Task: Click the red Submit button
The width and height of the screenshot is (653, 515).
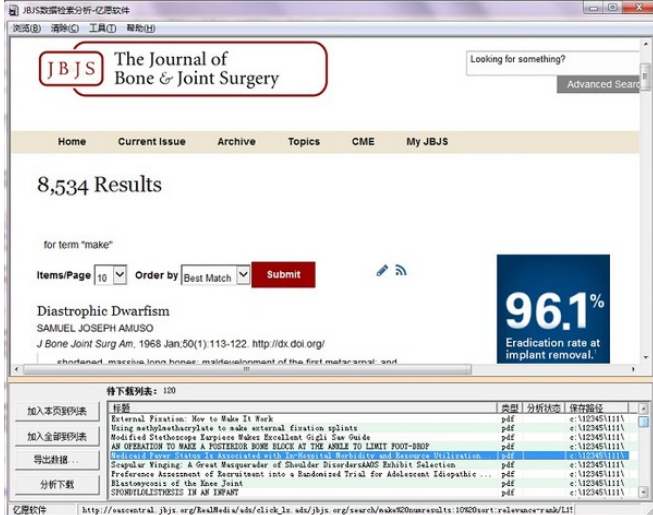Action: [x=283, y=275]
